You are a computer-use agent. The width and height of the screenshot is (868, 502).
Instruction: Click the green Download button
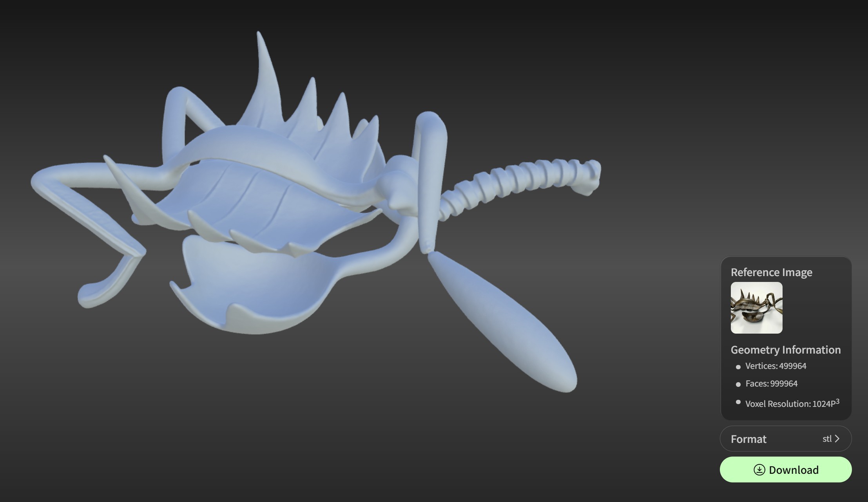coord(785,469)
